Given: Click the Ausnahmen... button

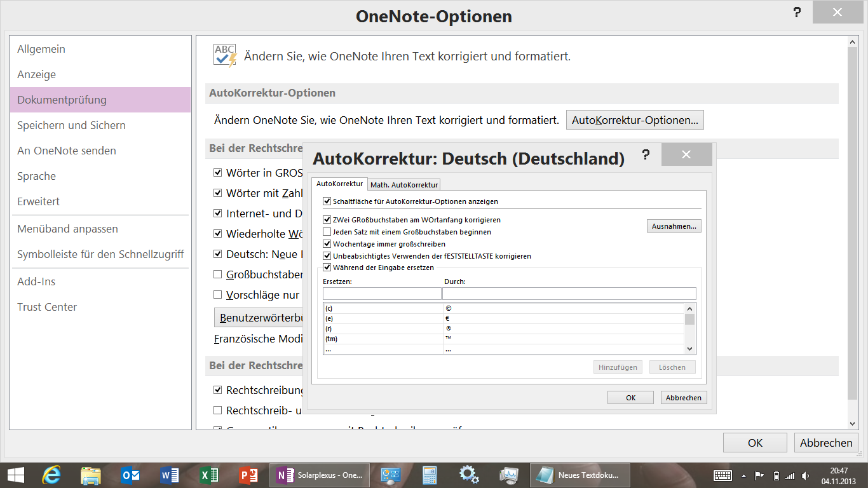Looking at the screenshot, I should coord(674,226).
